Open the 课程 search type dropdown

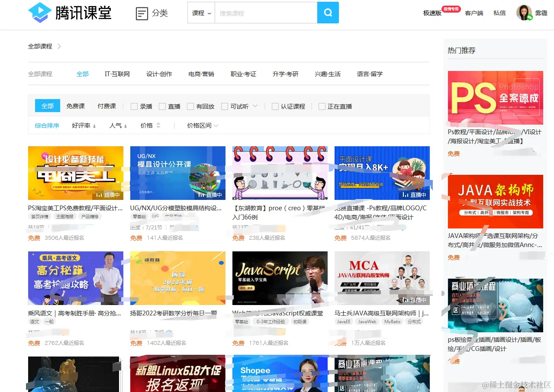pos(201,13)
